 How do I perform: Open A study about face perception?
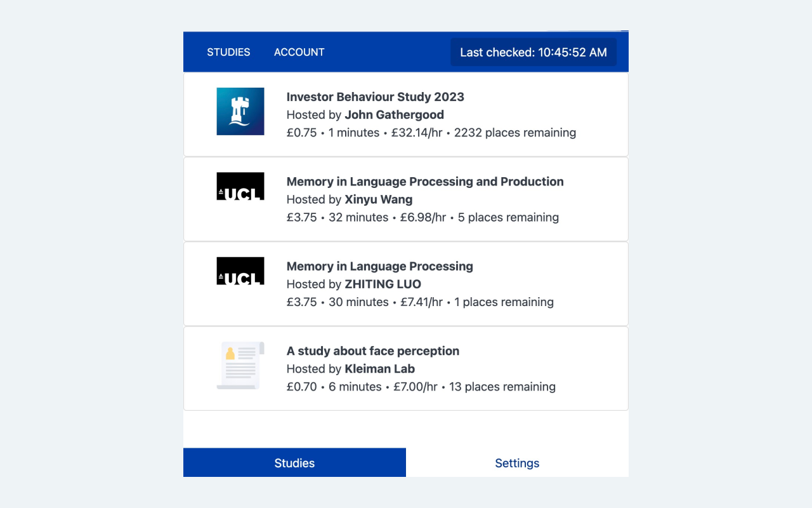372,351
